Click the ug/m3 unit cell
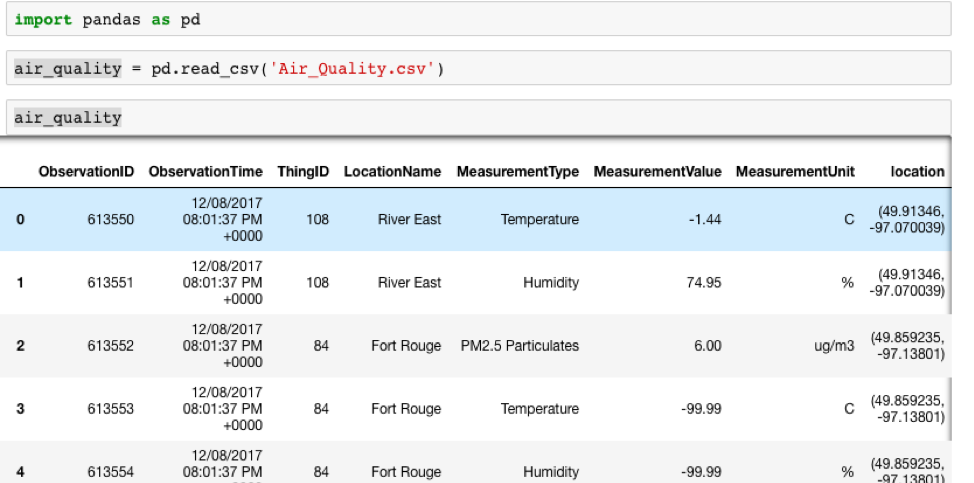This screenshot has height=483, width=974. (834, 346)
